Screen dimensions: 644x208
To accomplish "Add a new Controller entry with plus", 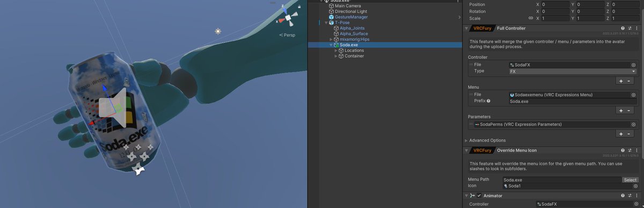I will coord(620,81).
